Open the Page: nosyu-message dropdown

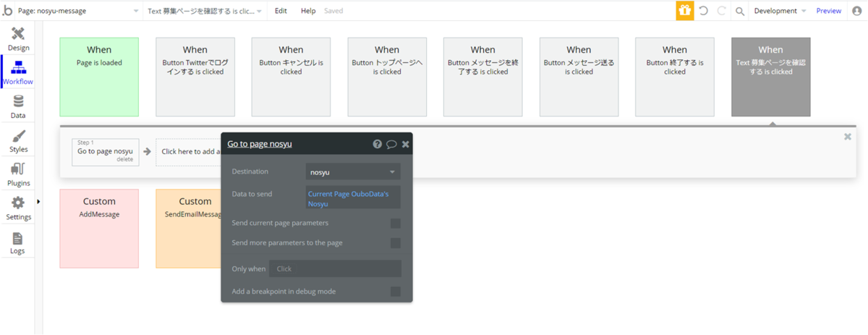(80, 11)
